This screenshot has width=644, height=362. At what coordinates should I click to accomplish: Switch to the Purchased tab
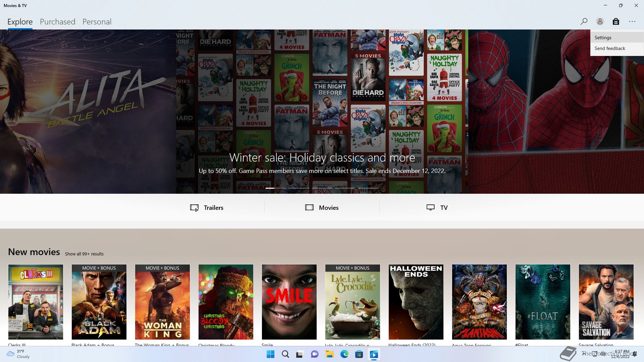pos(58,22)
